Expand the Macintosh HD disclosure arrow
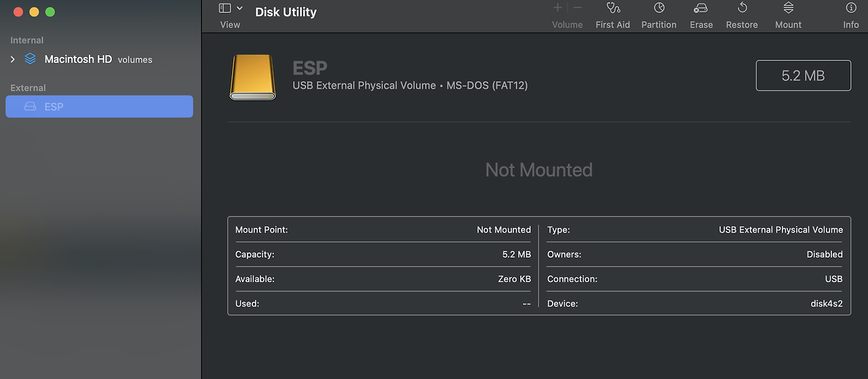Image resolution: width=868 pixels, height=379 pixels. pyautogui.click(x=13, y=60)
